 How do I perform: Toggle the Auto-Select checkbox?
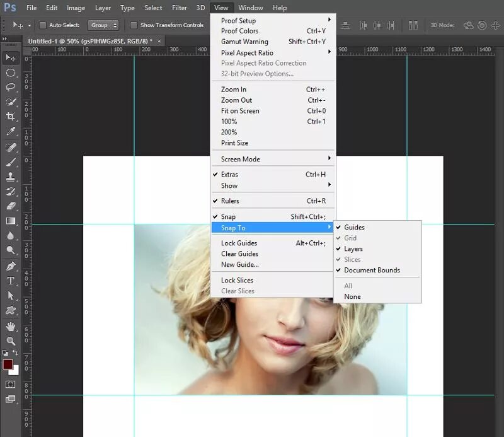point(42,25)
